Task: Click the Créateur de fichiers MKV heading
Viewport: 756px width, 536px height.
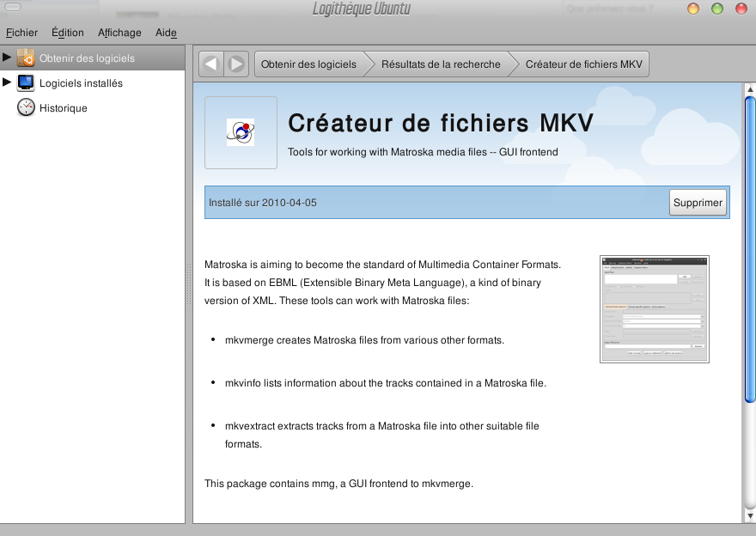Action: click(x=441, y=123)
